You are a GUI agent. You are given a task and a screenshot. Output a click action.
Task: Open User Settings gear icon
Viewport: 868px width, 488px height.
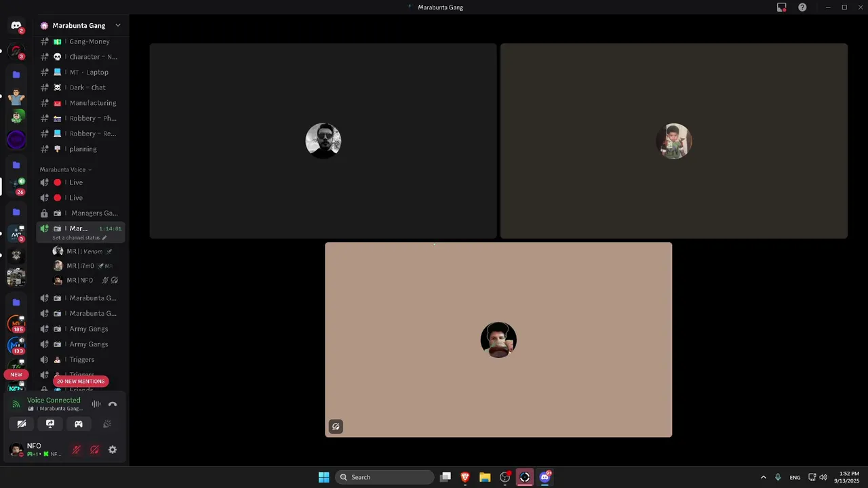point(113,449)
